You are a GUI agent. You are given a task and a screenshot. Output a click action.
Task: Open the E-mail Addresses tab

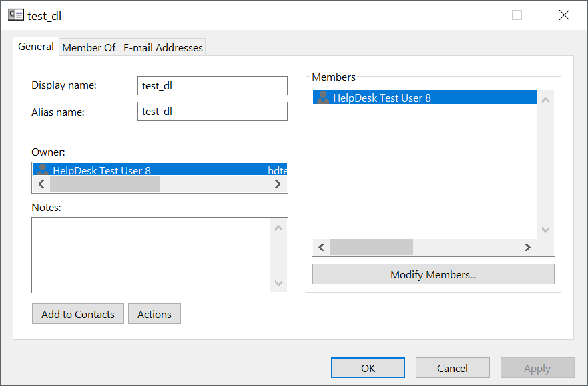[163, 47]
